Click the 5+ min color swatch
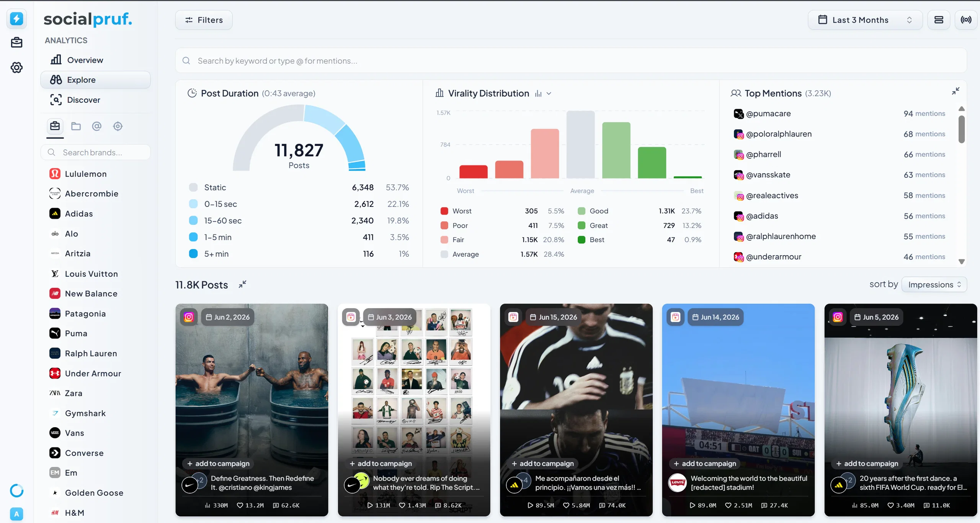The height and width of the screenshot is (523, 980). (x=193, y=254)
